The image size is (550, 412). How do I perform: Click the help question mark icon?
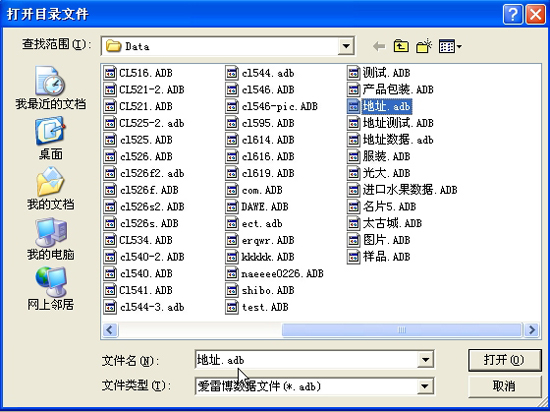pyautogui.click(x=513, y=14)
